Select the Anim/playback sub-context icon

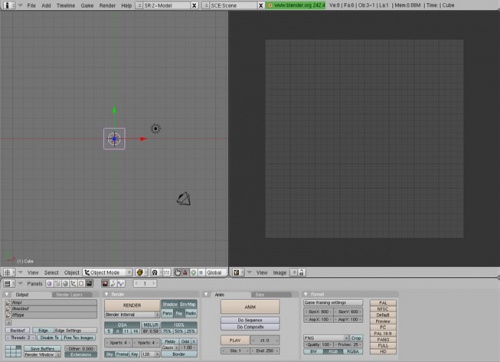click(113, 284)
